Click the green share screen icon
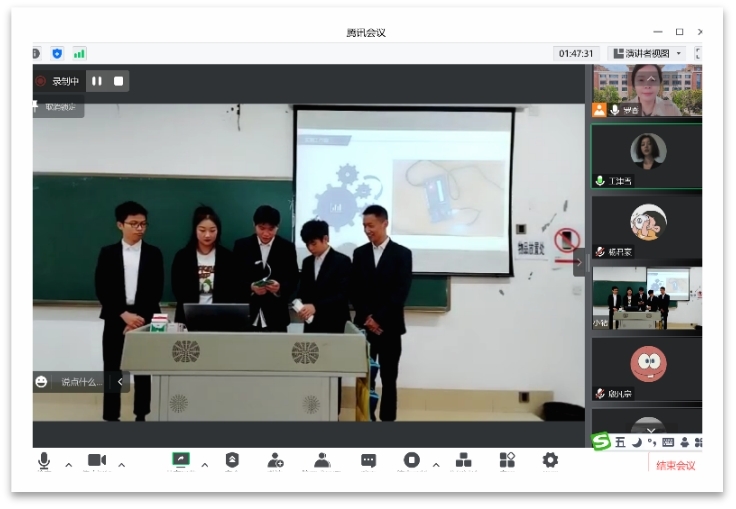736x509 pixels. point(180,460)
